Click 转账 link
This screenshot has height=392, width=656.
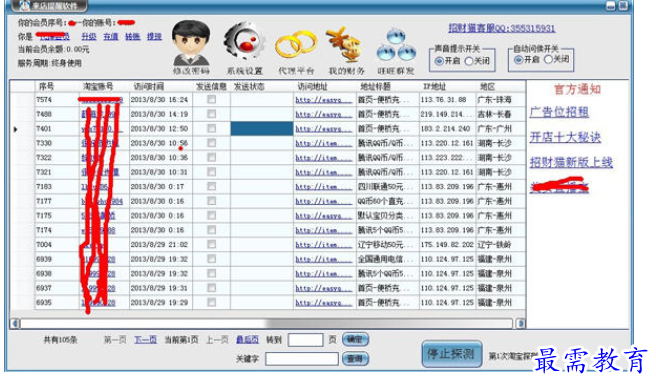pyautogui.click(x=133, y=37)
